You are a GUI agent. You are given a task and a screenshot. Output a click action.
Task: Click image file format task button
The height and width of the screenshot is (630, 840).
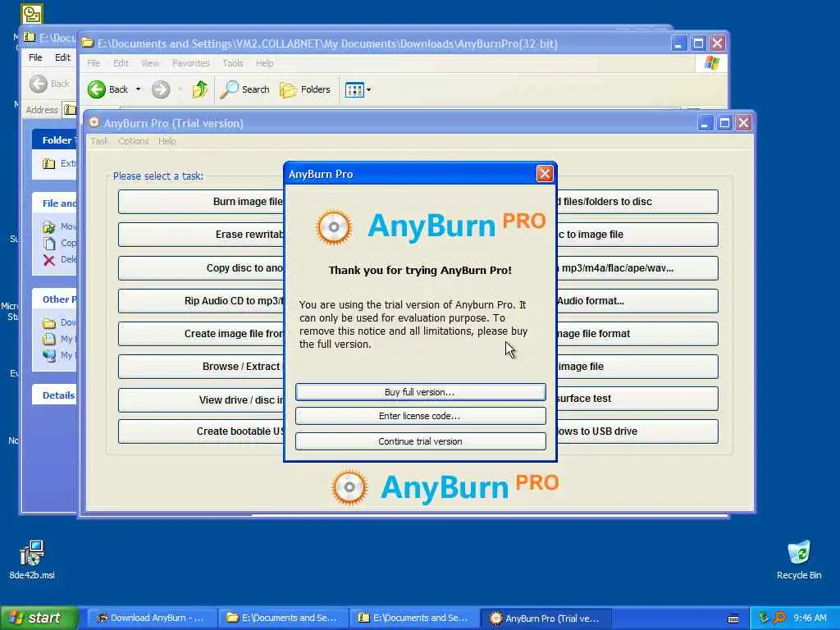coord(637,333)
